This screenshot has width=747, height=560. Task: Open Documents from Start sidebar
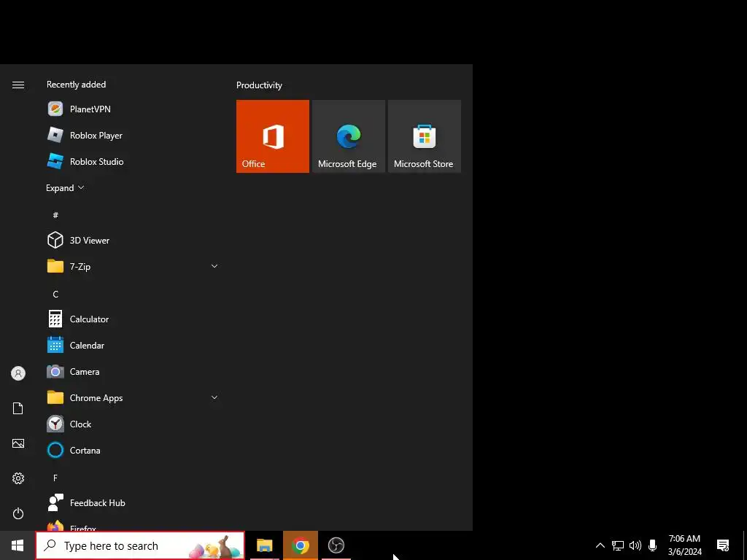18,408
